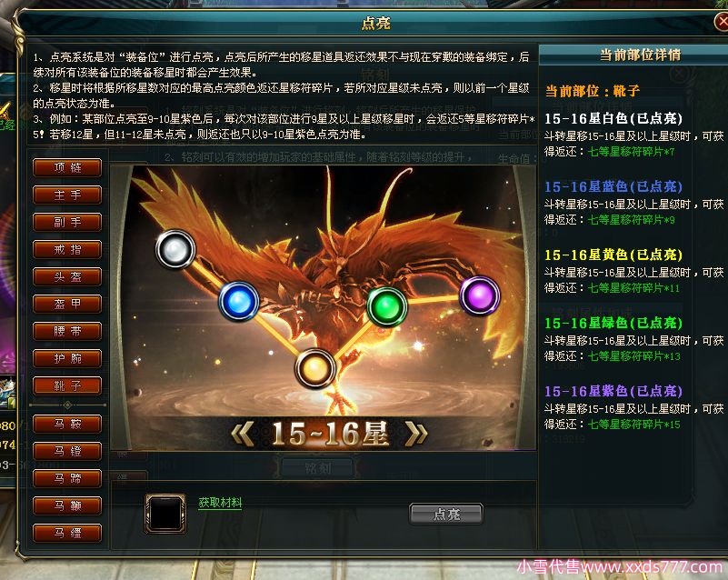Select the 马鞍 slot tab
The width and height of the screenshot is (728, 580).
(67, 424)
